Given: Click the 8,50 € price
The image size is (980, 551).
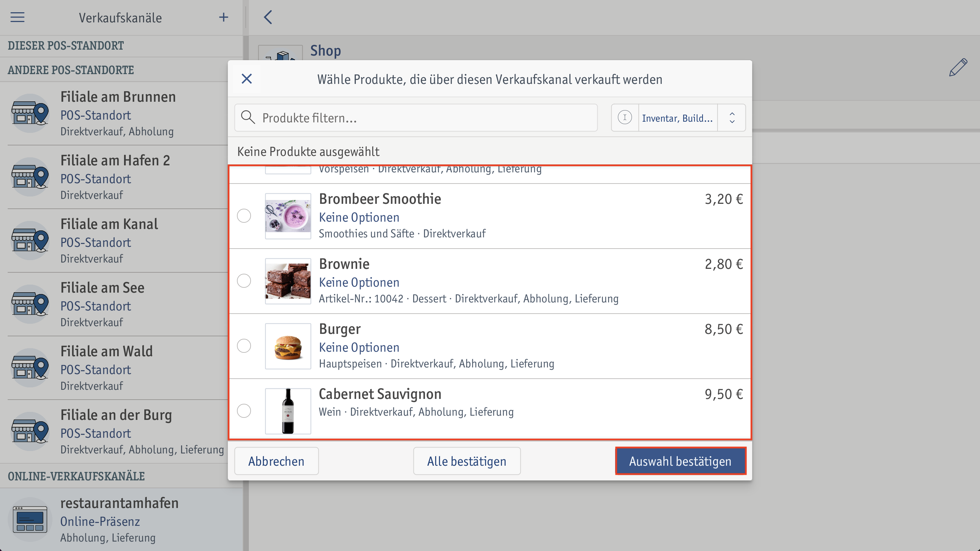Looking at the screenshot, I should click(723, 329).
